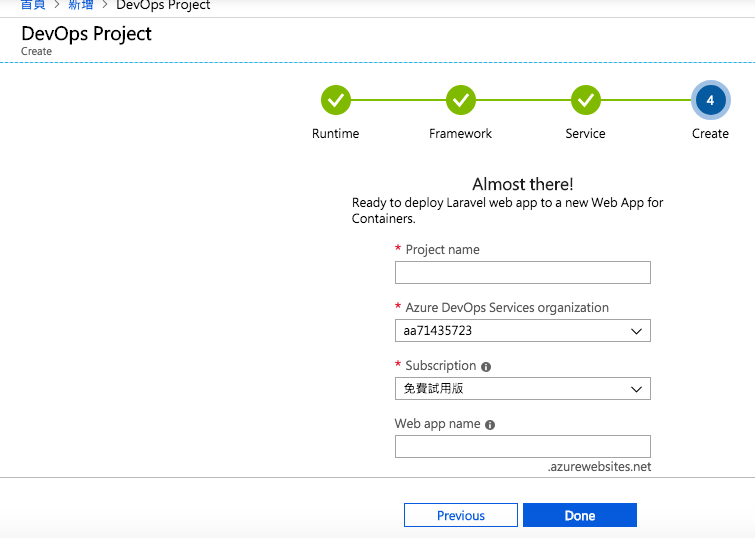Click the Azure DevOps Services organization label

[x=507, y=307]
